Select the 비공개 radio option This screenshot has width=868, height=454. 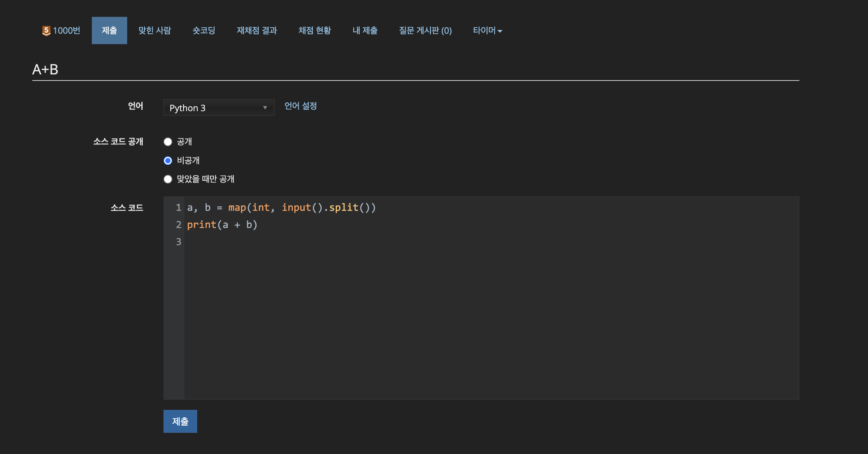click(x=168, y=161)
